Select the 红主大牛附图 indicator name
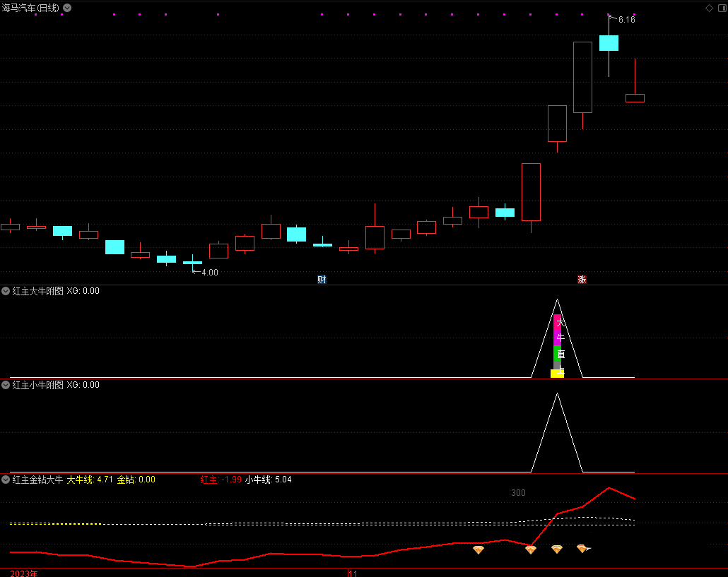728x577 pixels. tap(37, 291)
